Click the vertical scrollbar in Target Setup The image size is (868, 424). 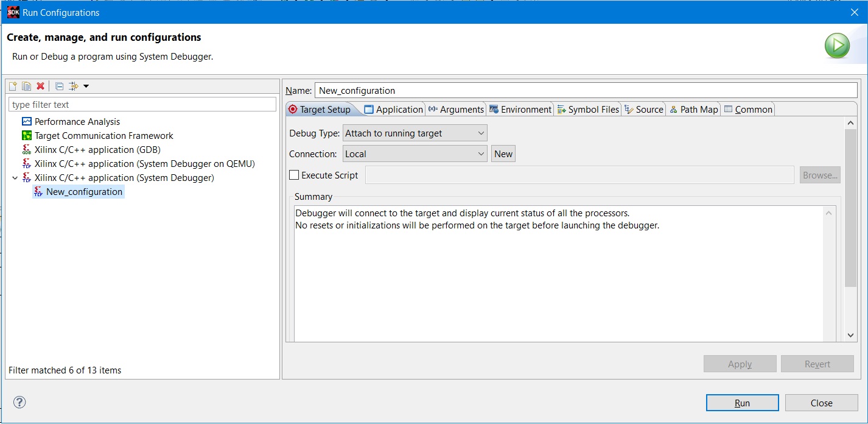850,207
